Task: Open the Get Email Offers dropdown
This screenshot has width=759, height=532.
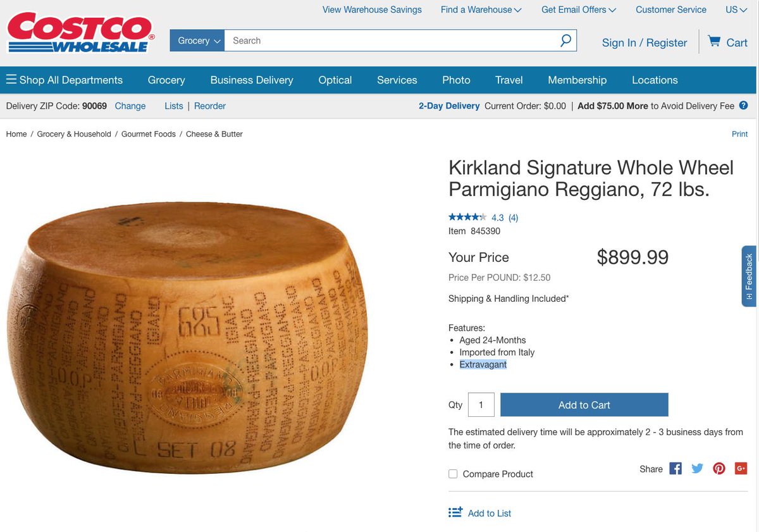Action: click(x=579, y=9)
